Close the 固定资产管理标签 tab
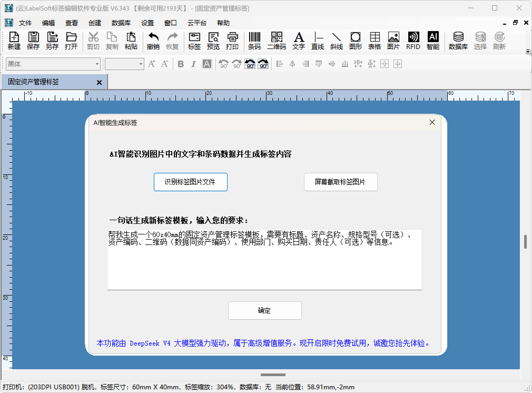This screenshot has height=393, width=532. [99, 82]
